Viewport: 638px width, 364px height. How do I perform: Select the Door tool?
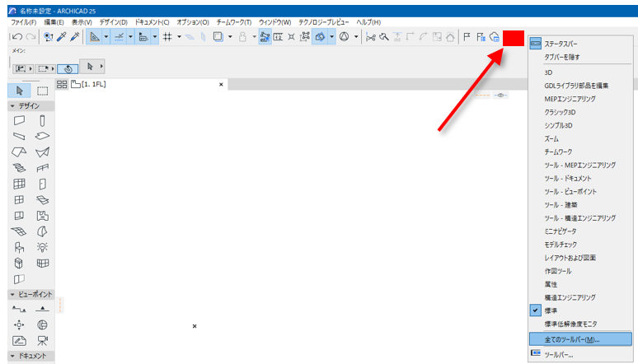click(42, 184)
